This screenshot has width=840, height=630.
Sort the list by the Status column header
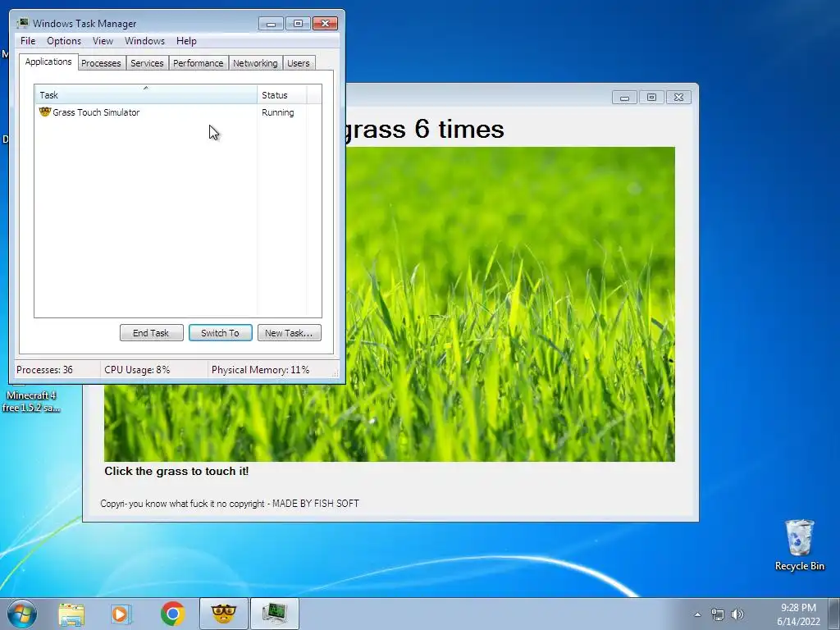point(282,95)
